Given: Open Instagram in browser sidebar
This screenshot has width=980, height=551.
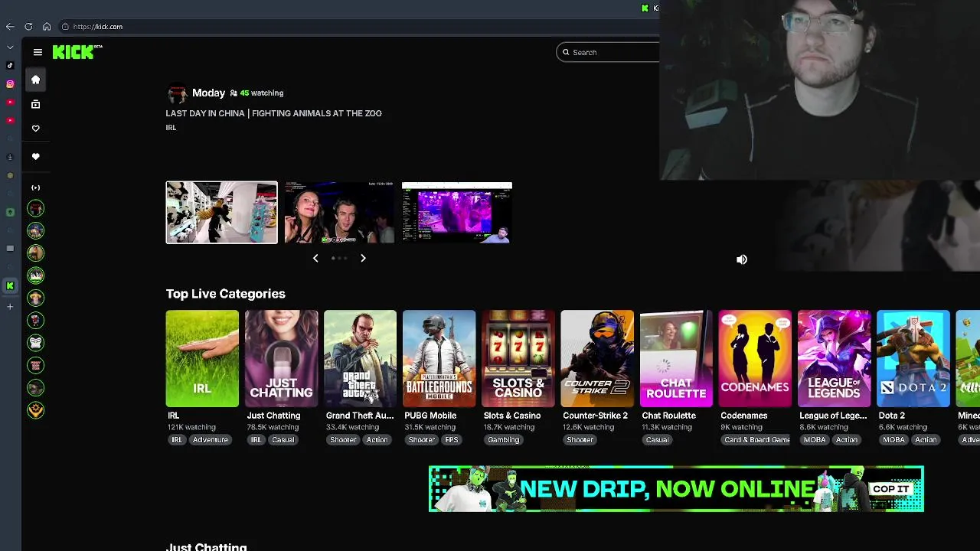Looking at the screenshot, I should (x=10, y=84).
